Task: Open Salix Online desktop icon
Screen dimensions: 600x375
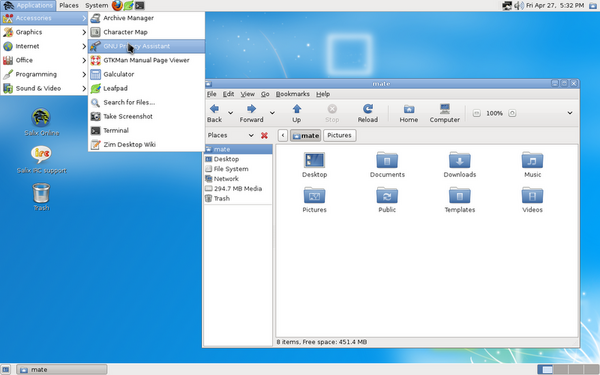Action: click(x=41, y=122)
